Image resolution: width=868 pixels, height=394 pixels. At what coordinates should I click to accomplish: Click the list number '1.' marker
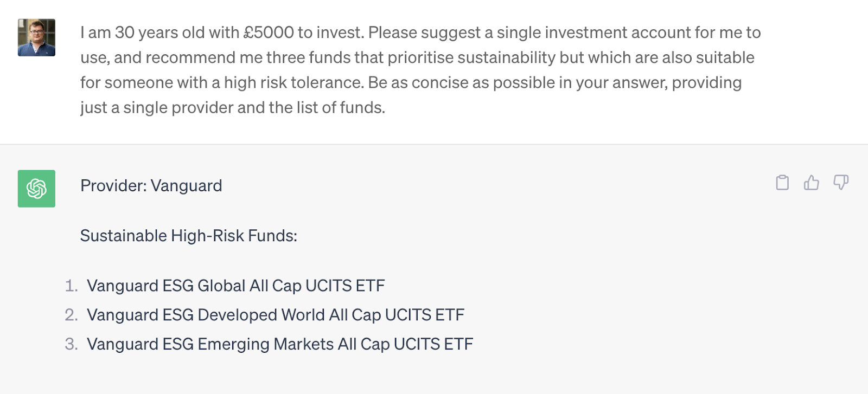(x=71, y=286)
